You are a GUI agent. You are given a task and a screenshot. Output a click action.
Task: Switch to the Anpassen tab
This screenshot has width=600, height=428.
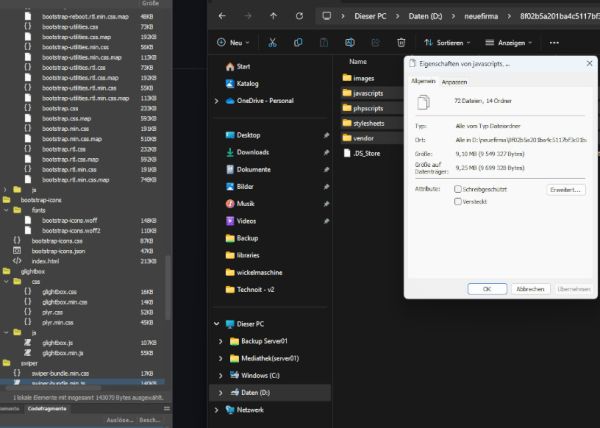tap(454, 81)
